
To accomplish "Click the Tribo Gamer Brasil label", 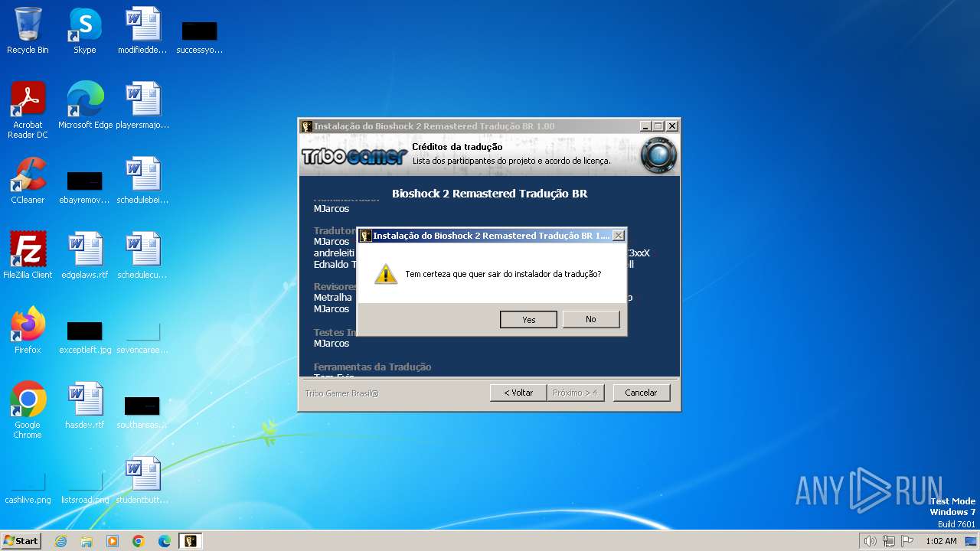I will (341, 393).
